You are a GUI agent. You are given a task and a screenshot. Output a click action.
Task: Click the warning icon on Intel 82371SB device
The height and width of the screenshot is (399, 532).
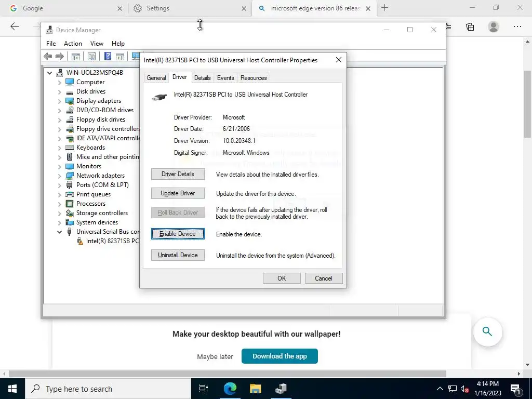[80, 241]
